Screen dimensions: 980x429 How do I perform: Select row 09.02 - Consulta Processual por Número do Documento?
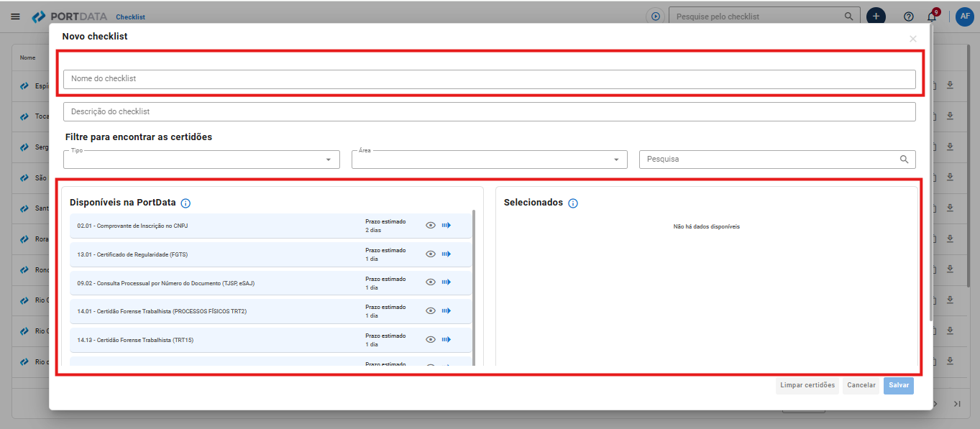click(271, 282)
